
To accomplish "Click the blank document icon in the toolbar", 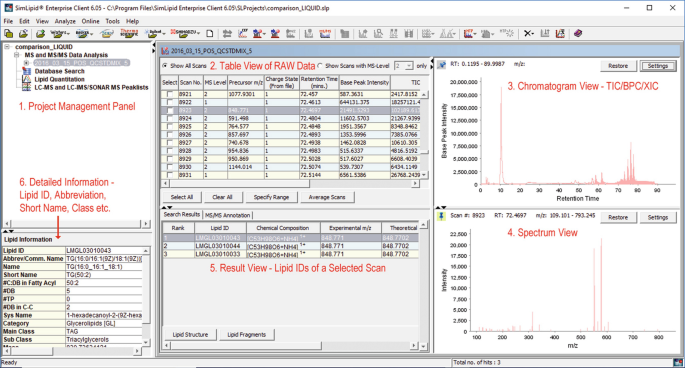I will tap(210, 34).
